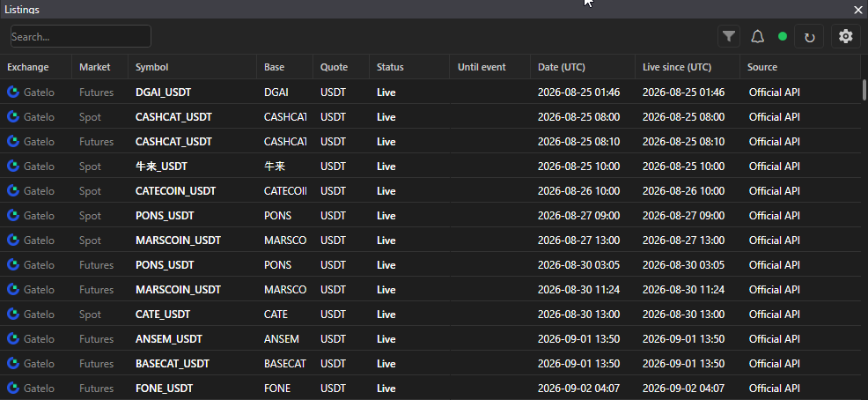Click 2026-08-30 13:00 in Date column
The image size is (868, 400).
578,315
